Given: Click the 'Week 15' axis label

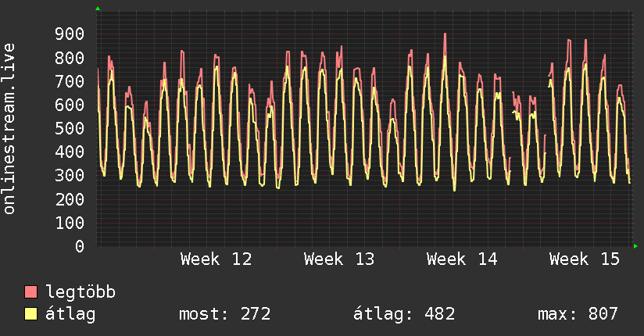Looking at the screenshot, I should point(585,259).
